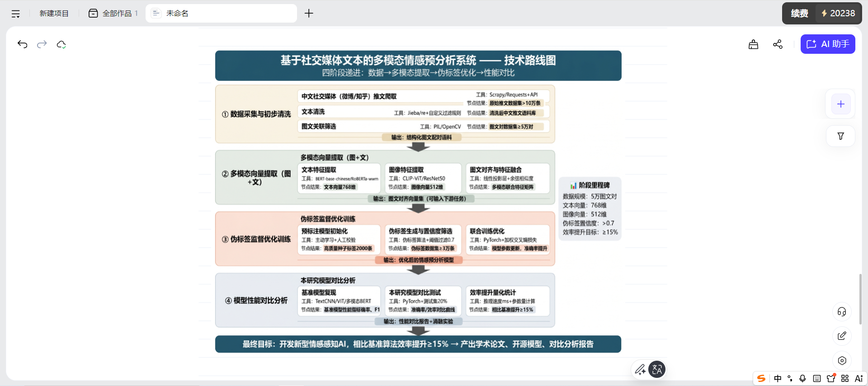This screenshot has height=386, width=868.
Task: Click the '图文对齐与特征融合' box title
Action: [496, 170]
